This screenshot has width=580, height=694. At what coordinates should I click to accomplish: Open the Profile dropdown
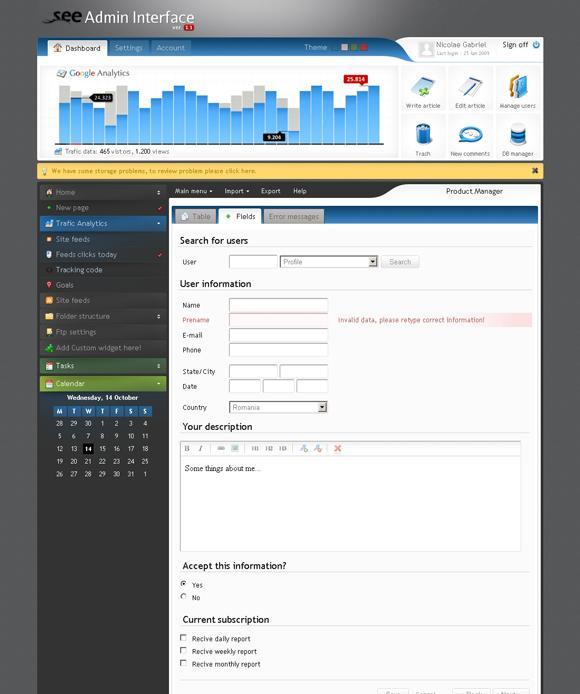coord(329,262)
